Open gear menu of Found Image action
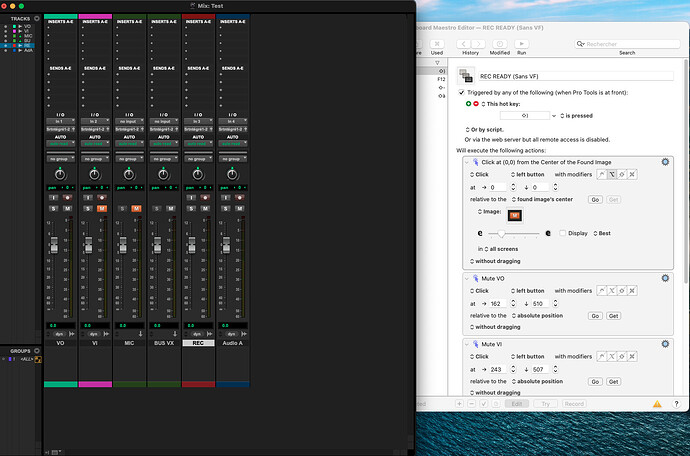 click(665, 162)
